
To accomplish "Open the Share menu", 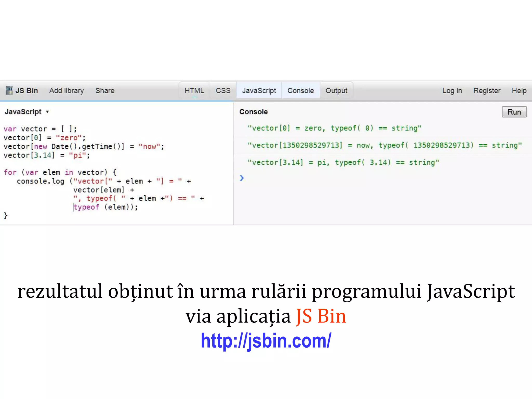I will 105,90.
